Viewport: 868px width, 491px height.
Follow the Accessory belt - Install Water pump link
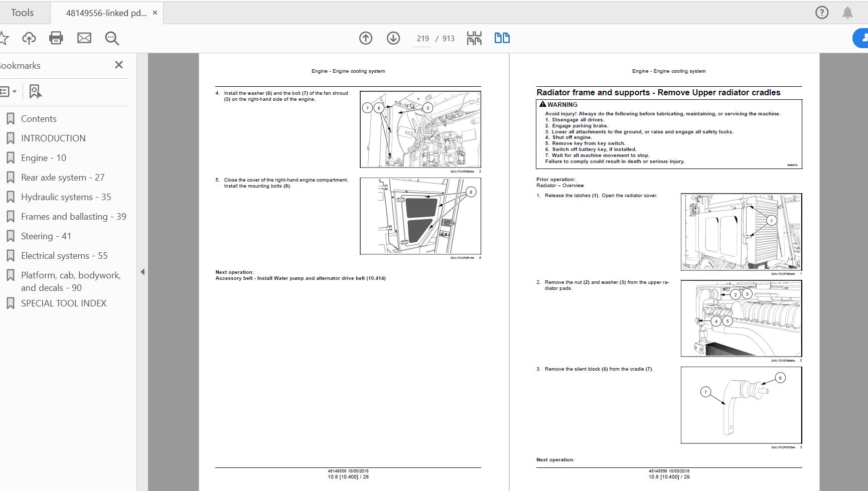[301, 278]
